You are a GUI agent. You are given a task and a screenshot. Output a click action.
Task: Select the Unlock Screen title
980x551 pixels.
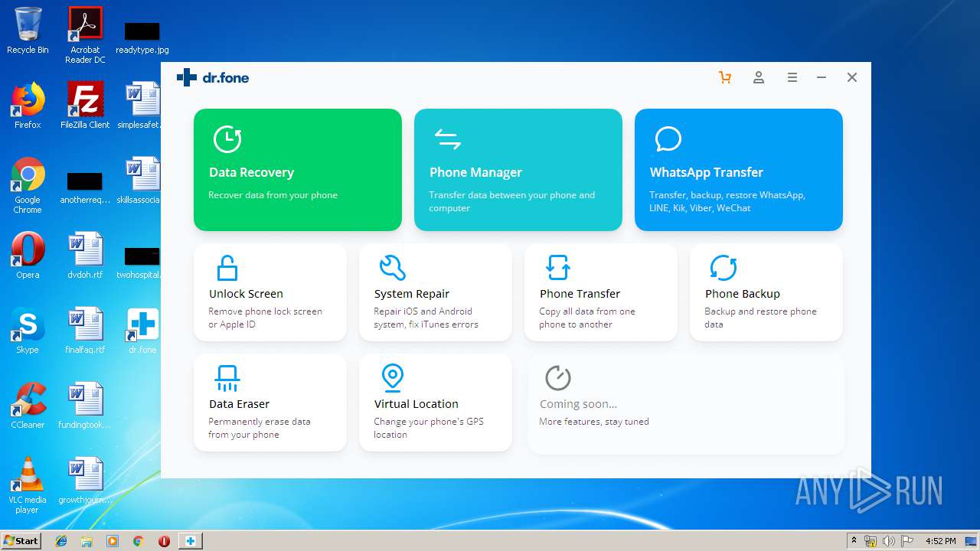click(x=246, y=294)
